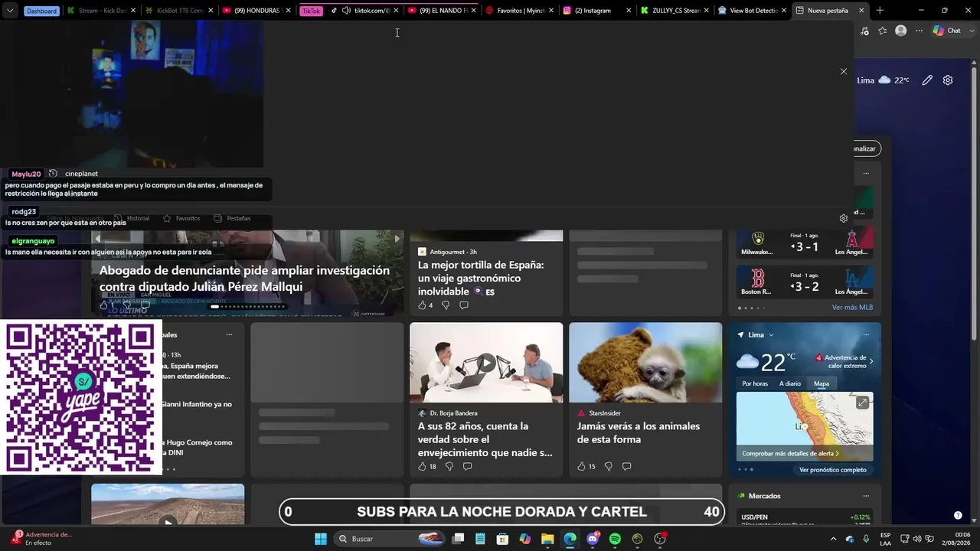Comment on the Dr. Borja Bandera article
This screenshot has width=980, height=551.
[467, 466]
